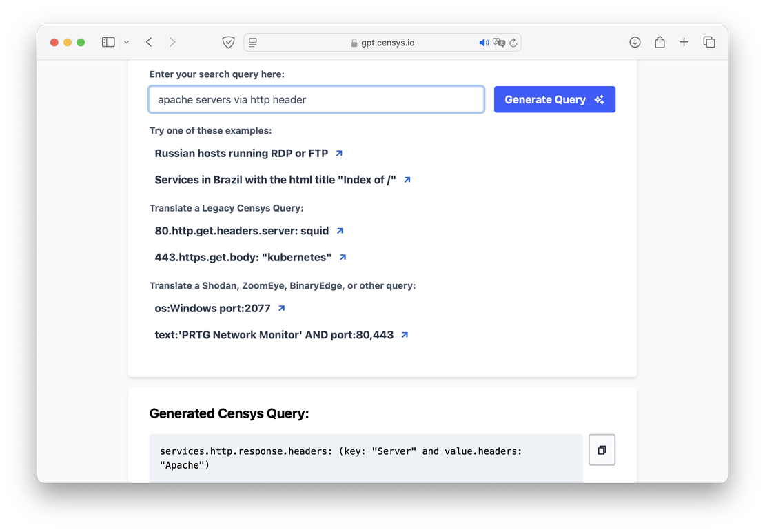Open the webpage translation icon
This screenshot has height=532, width=765.
tap(498, 42)
